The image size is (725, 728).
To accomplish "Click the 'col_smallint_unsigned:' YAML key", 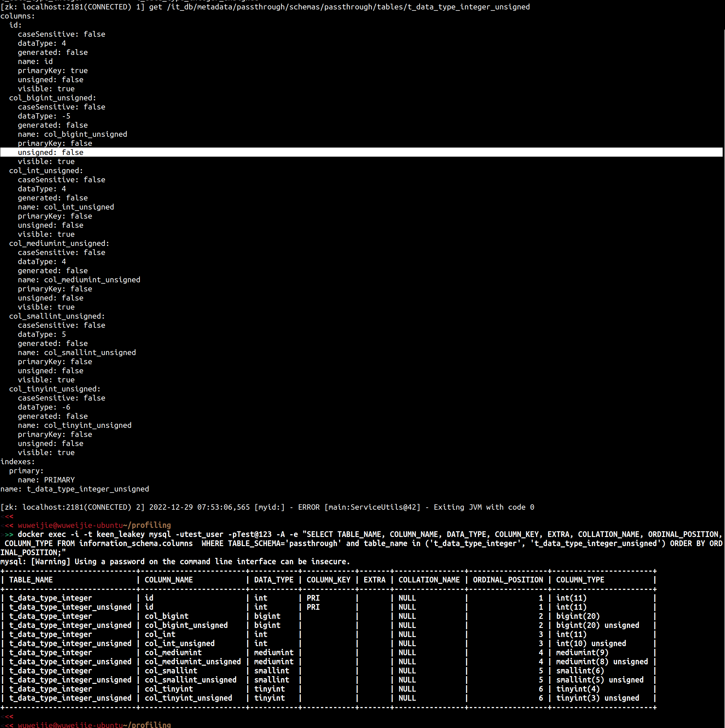I will (x=57, y=316).
